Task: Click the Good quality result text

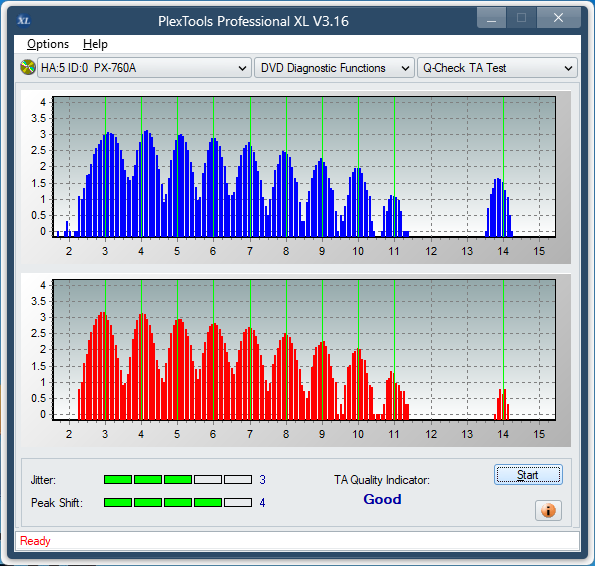Action: pyautogui.click(x=382, y=499)
